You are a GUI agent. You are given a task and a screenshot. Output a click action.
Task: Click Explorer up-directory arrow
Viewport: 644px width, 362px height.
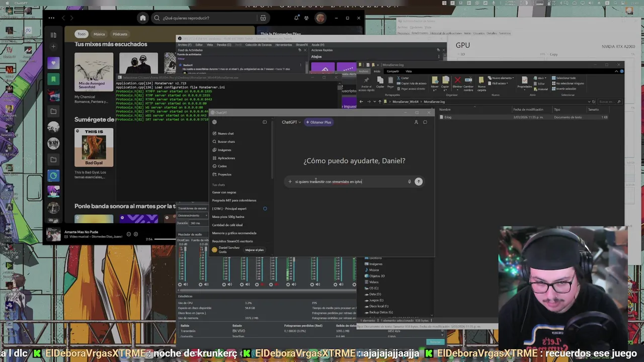380,102
